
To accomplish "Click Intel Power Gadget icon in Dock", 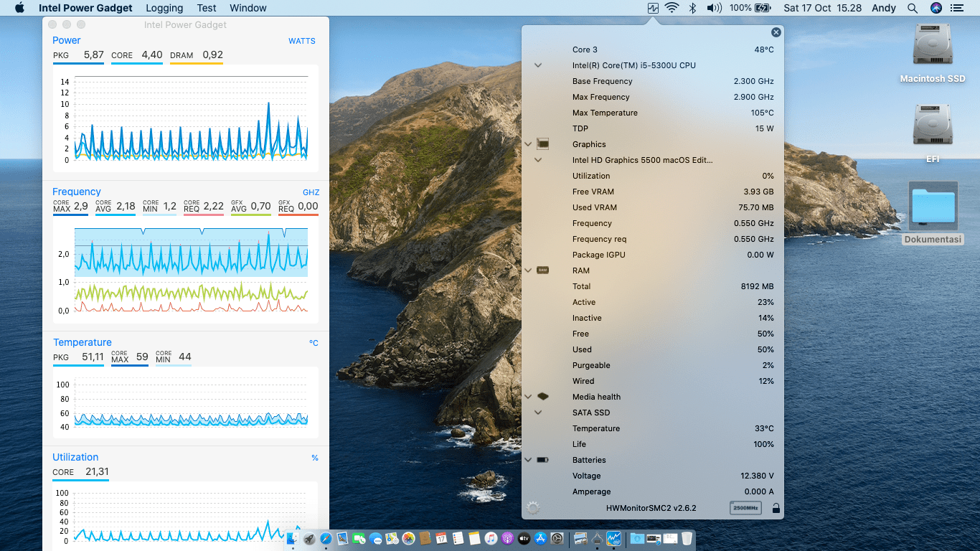I will point(614,538).
